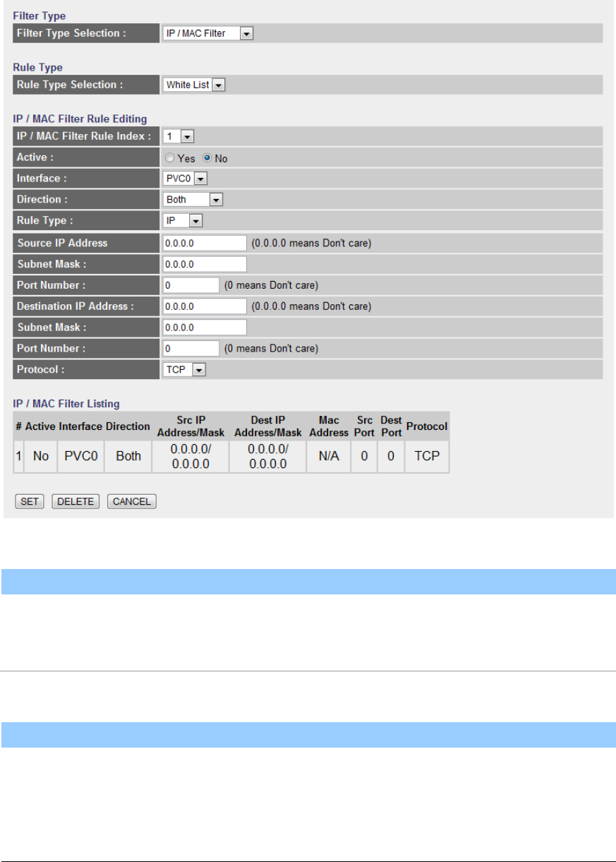Click the Port Number field under Source subnet
The image size is (616, 862).
191,285
